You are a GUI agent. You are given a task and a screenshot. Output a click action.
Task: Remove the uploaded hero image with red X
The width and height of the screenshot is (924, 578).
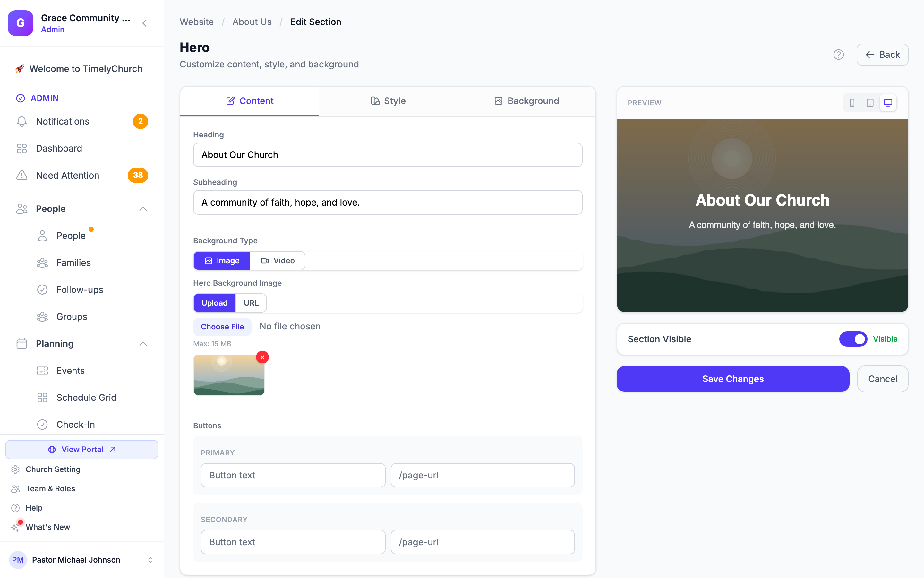click(x=262, y=357)
